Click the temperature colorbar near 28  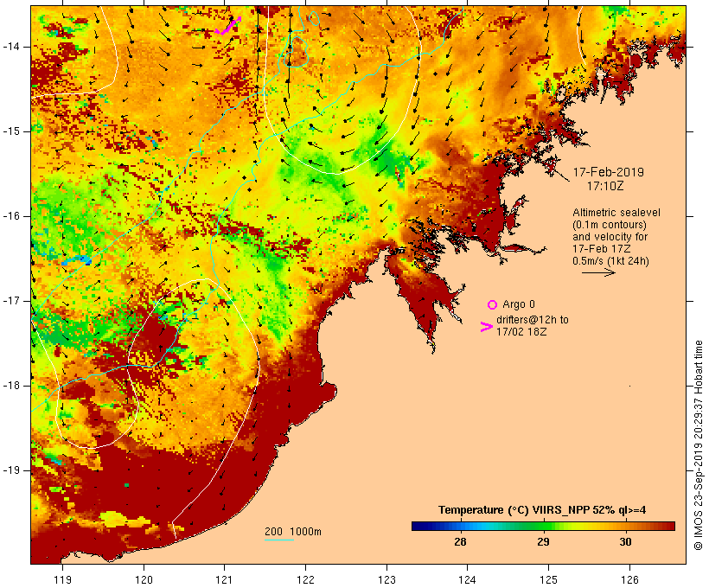click(x=460, y=526)
